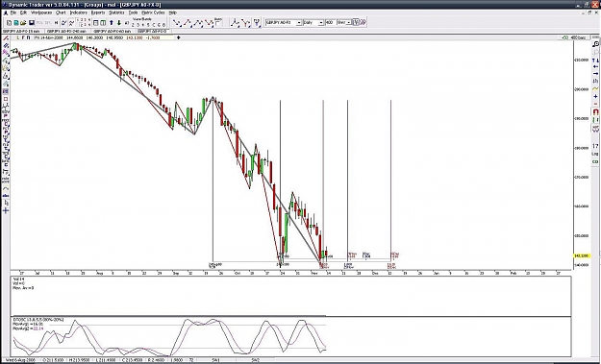Click the boxed V icon after bars dropdown
The image size is (601, 364).
point(356,23)
